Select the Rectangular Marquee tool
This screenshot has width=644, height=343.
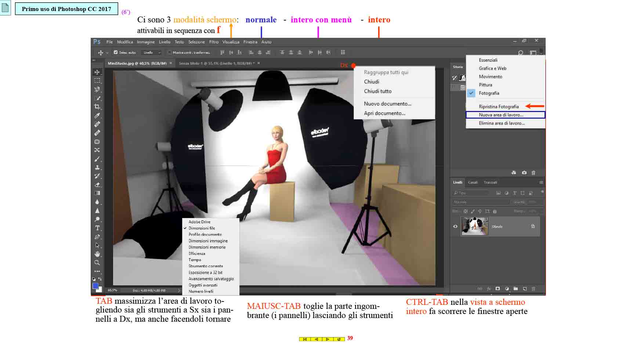click(97, 81)
